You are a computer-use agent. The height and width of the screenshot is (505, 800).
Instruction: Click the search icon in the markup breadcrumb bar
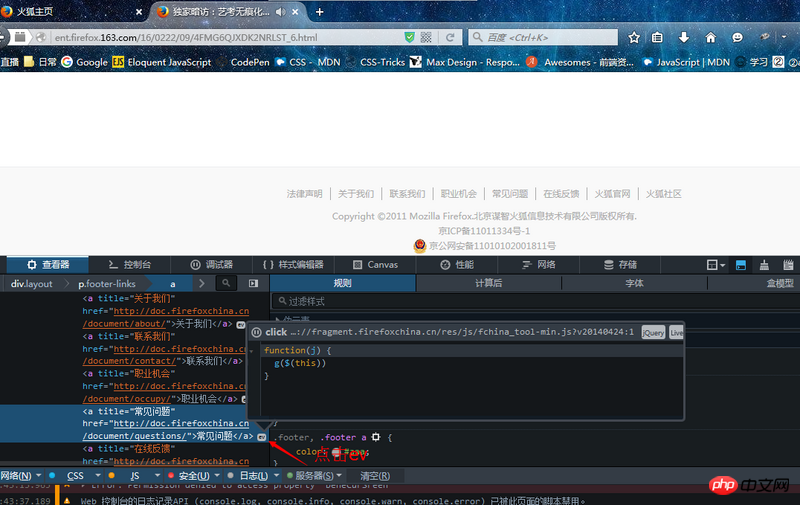pos(226,284)
